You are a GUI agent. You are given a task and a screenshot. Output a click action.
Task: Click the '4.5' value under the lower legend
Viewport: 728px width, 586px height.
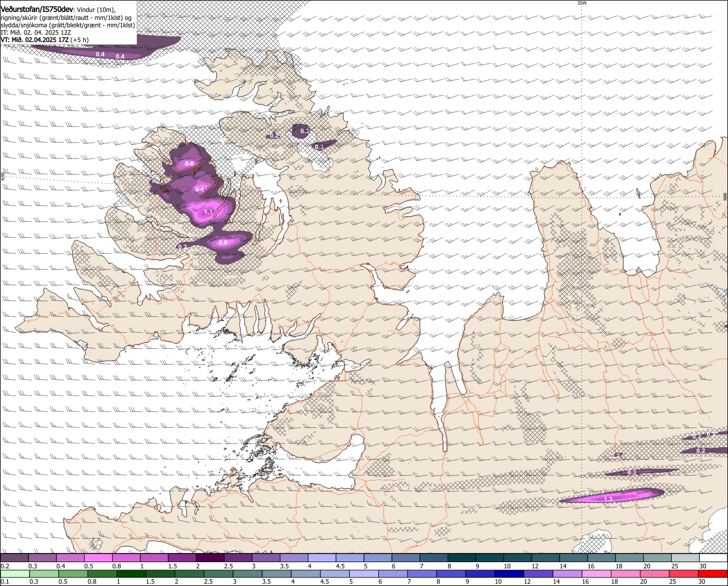(324, 581)
